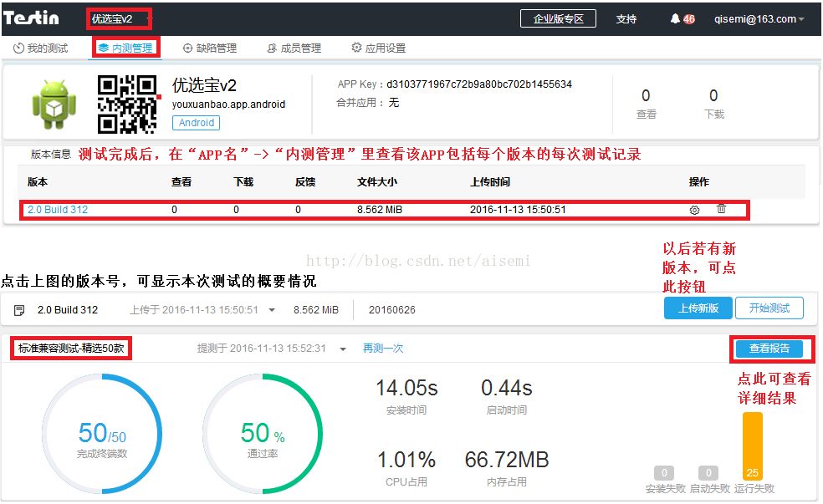Image resolution: width=823 pixels, height=504 pixels.
Task: Expand the 上传于 2016-11-13 15:50:51 dropdown arrow
Action: (x=272, y=310)
